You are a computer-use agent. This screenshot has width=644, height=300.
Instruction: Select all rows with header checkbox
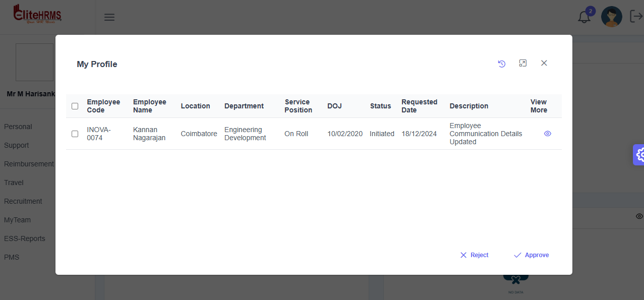(x=75, y=106)
